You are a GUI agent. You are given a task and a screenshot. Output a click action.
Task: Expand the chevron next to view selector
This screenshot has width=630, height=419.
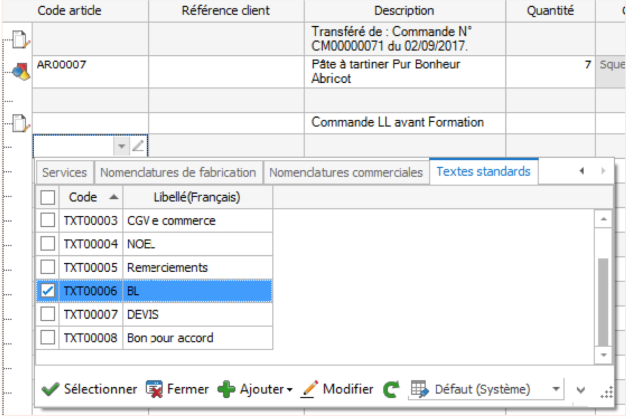click(x=581, y=390)
